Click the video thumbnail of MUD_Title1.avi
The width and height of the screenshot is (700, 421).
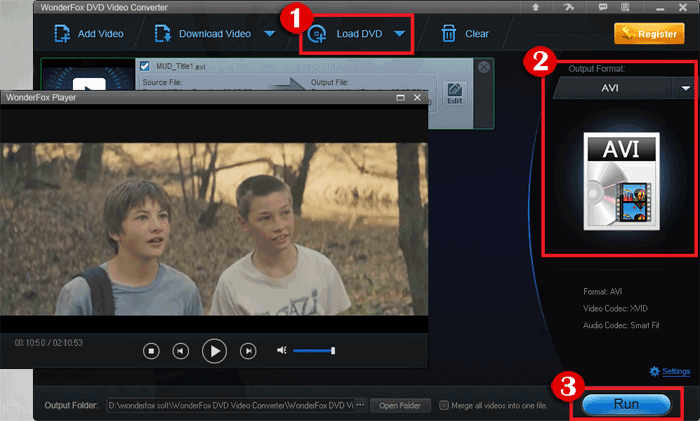(x=88, y=75)
